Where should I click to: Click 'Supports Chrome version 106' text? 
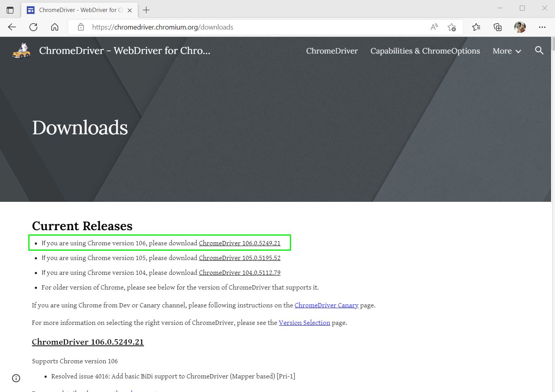click(x=75, y=361)
